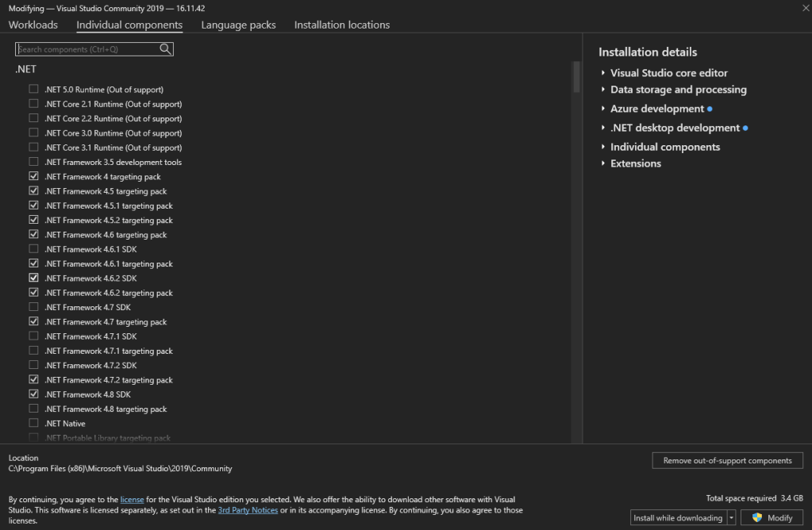This screenshot has height=530, width=812.
Task: Click the search magnifier icon
Action: [x=165, y=49]
